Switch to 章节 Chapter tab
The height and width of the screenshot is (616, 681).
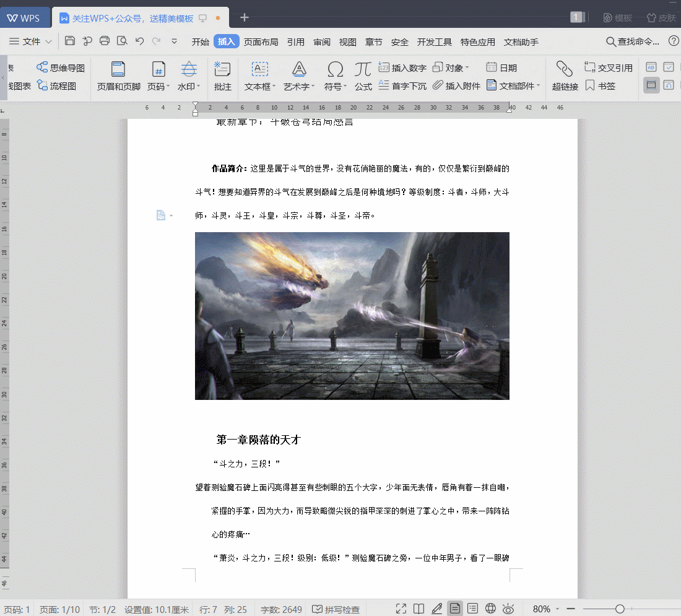click(374, 41)
